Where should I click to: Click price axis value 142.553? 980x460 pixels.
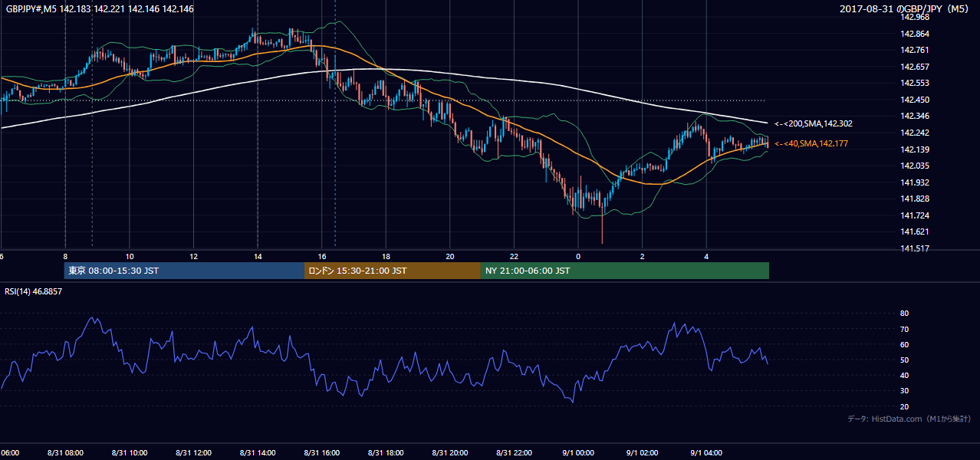pyautogui.click(x=916, y=83)
